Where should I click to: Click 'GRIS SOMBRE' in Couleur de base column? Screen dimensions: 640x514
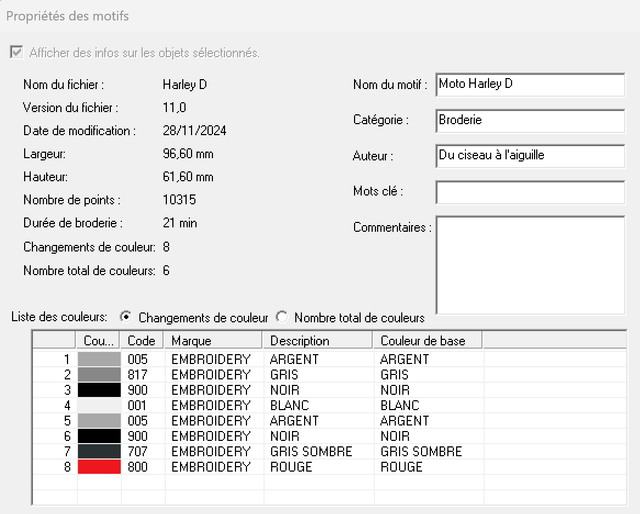[x=421, y=452]
